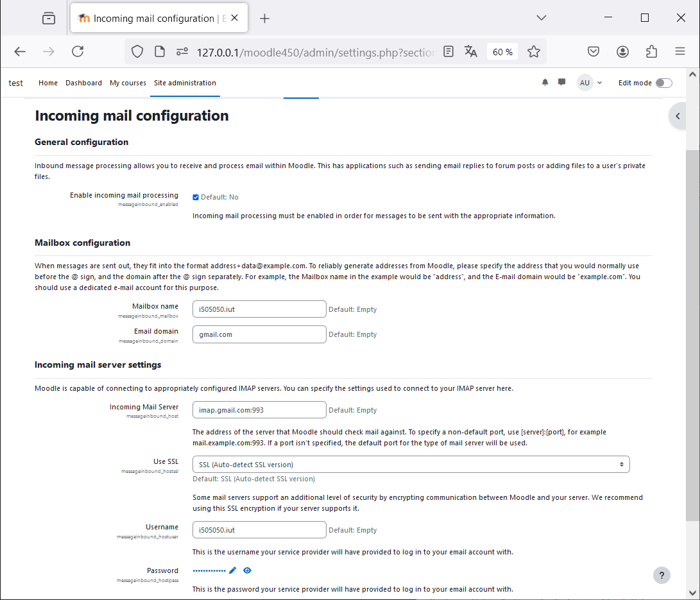Click the Username input field

(259, 530)
